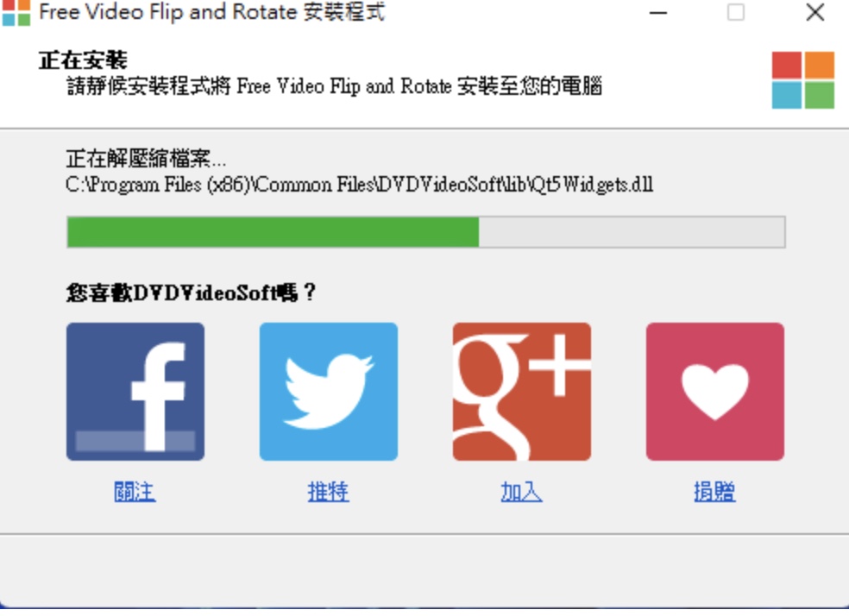Viewport: 849px width, 616px height.
Task: Click the installer title bar app icon
Action: point(16,12)
